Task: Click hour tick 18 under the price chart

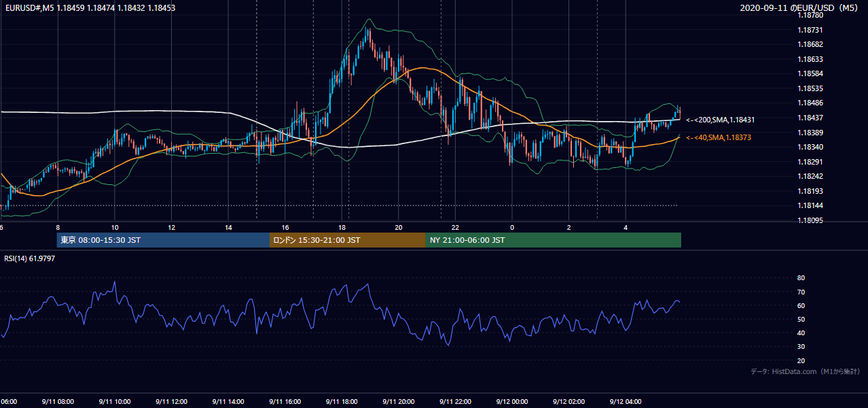Action: [342, 227]
